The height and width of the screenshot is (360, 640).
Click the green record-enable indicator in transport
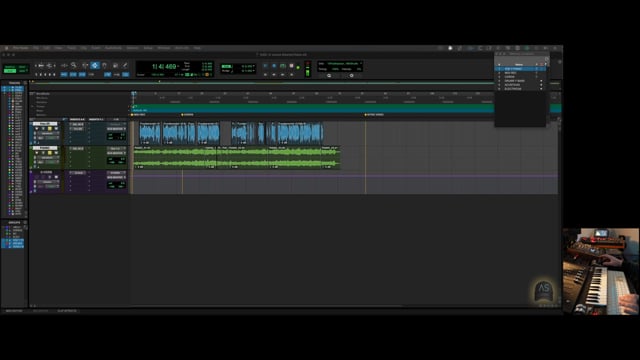[298, 68]
